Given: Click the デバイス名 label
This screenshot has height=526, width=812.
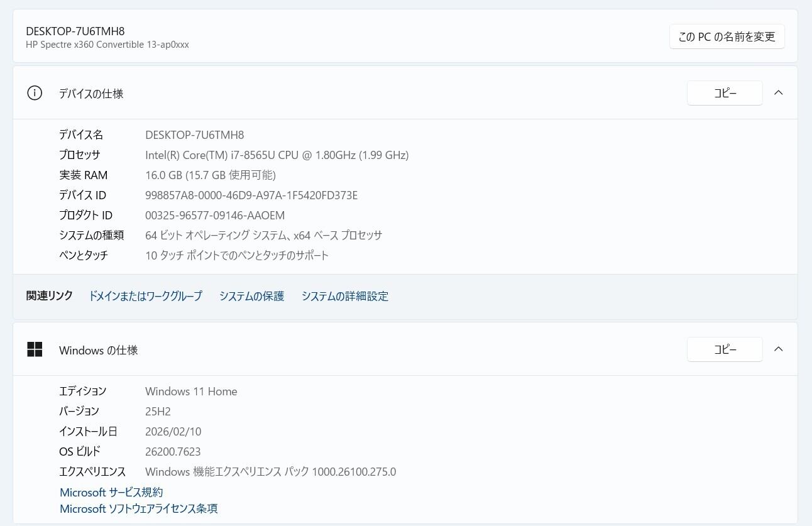Looking at the screenshot, I should tap(81, 134).
